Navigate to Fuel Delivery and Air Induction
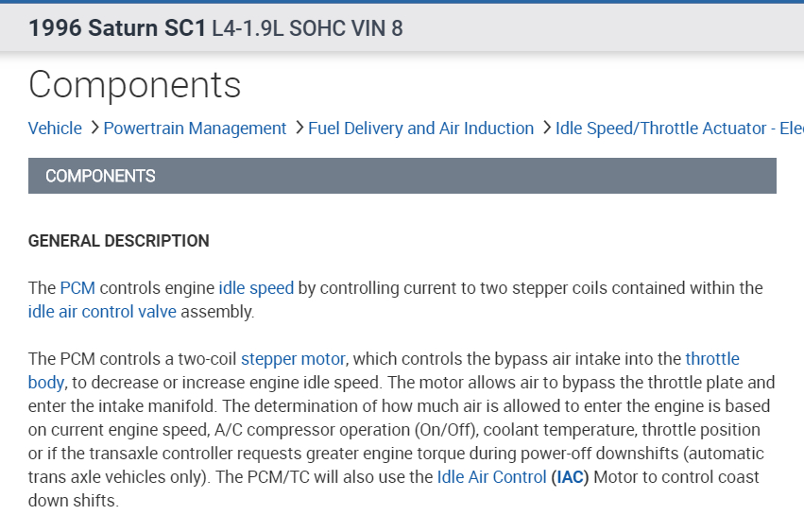Viewport: 804px width, 532px height. click(420, 129)
